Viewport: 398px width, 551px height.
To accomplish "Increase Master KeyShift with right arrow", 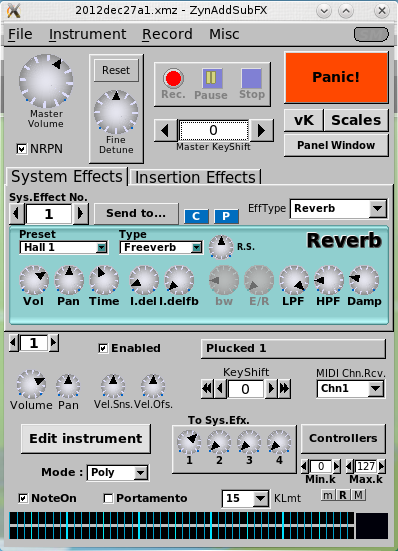I will (261, 130).
